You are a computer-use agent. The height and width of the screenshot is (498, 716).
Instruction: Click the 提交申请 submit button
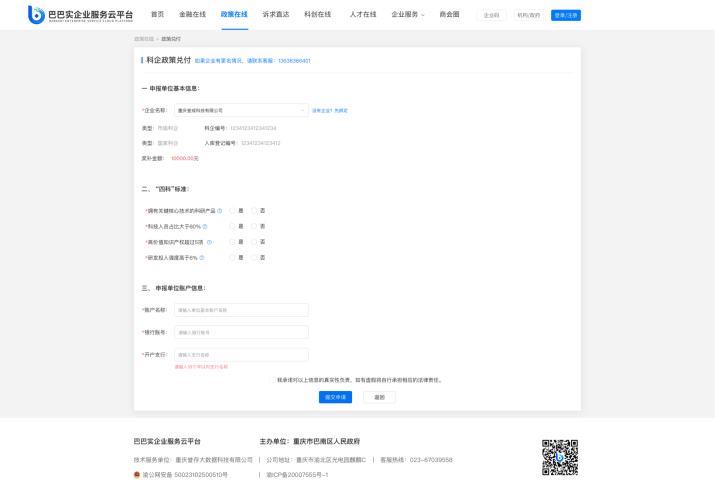click(335, 397)
